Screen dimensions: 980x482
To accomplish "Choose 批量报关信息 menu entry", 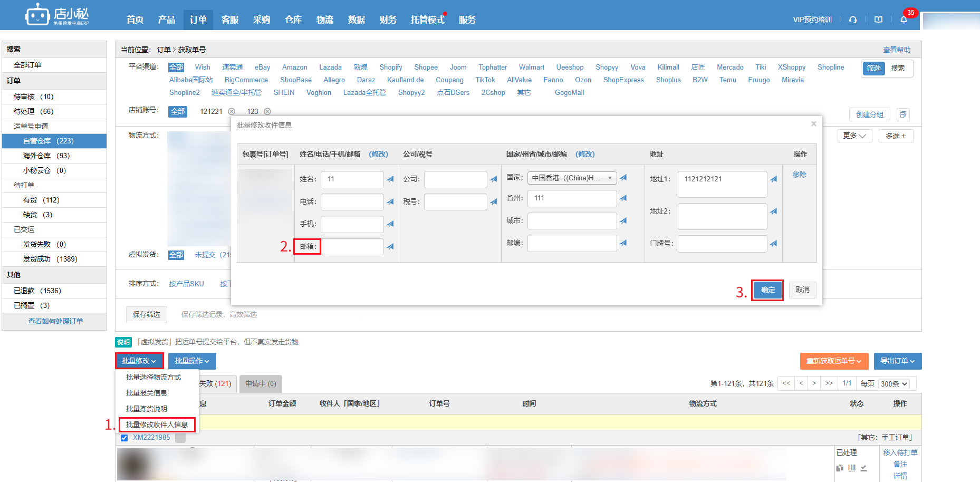I will tap(147, 393).
